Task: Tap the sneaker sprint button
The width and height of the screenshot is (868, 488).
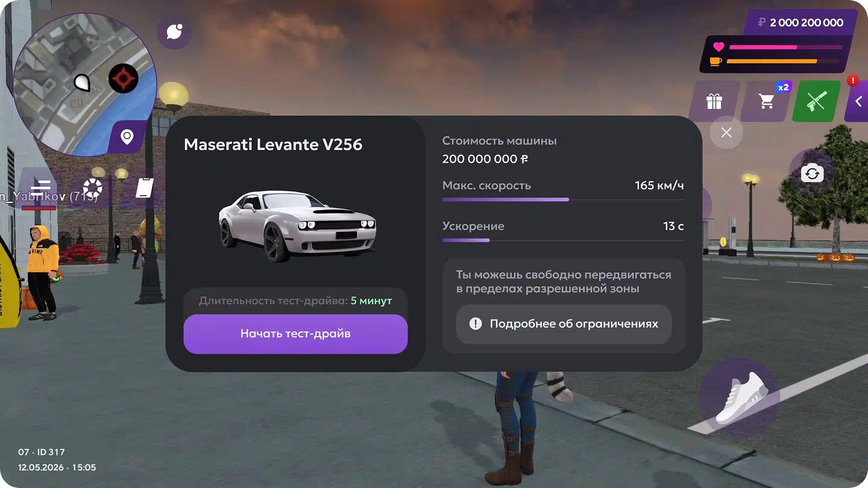Action: tap(739, 398)
